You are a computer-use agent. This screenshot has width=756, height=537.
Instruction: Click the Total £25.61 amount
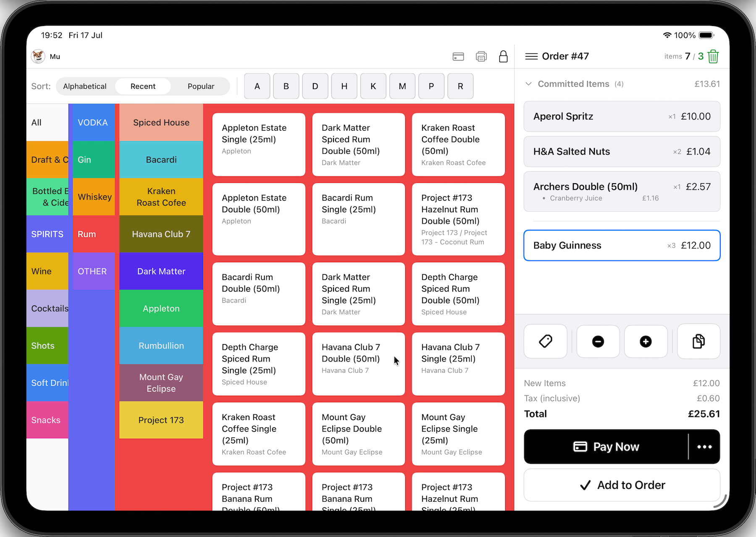tap(704, 414)
